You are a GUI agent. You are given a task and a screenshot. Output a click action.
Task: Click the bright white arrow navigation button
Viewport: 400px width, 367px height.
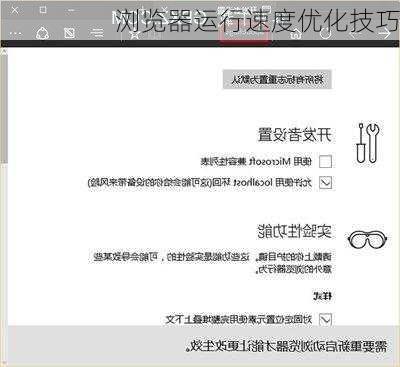384,33
